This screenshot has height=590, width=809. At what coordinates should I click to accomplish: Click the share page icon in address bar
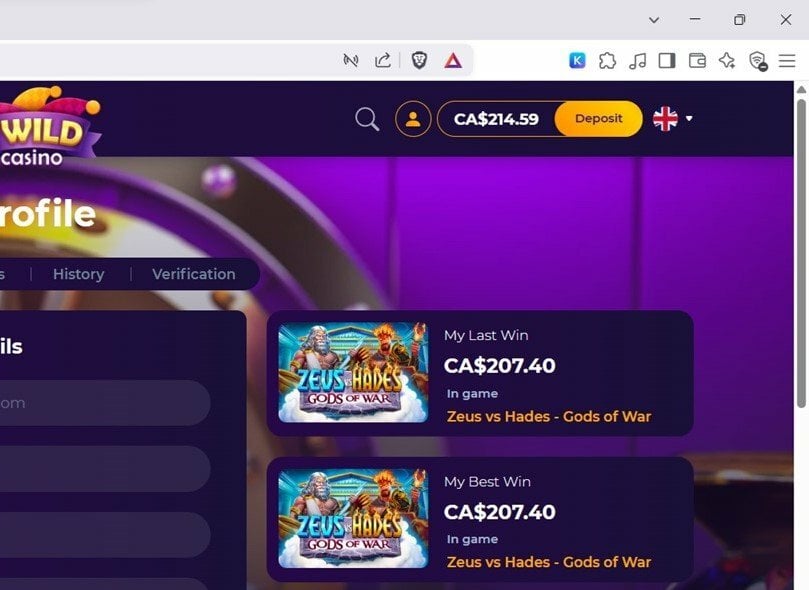point(383,61)
